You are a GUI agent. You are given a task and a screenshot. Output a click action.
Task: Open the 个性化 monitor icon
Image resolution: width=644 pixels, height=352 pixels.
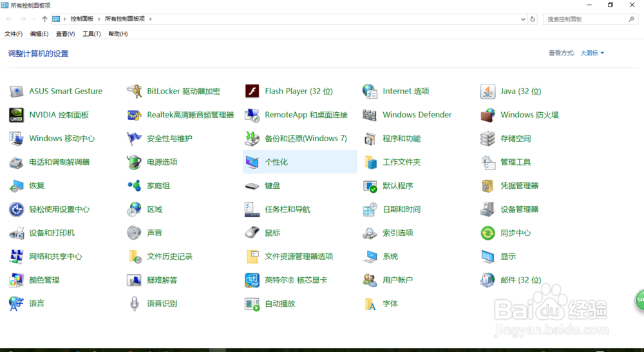click(252, 162)
